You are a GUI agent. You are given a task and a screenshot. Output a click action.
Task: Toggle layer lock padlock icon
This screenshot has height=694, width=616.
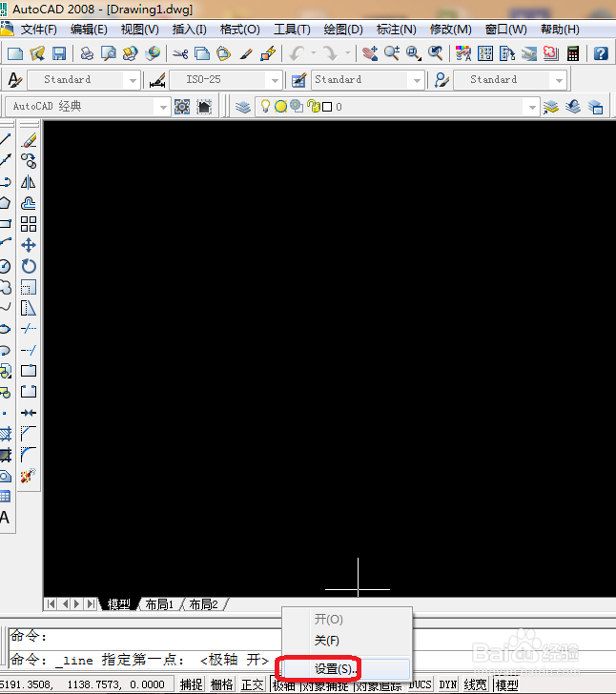pos(313,106)
